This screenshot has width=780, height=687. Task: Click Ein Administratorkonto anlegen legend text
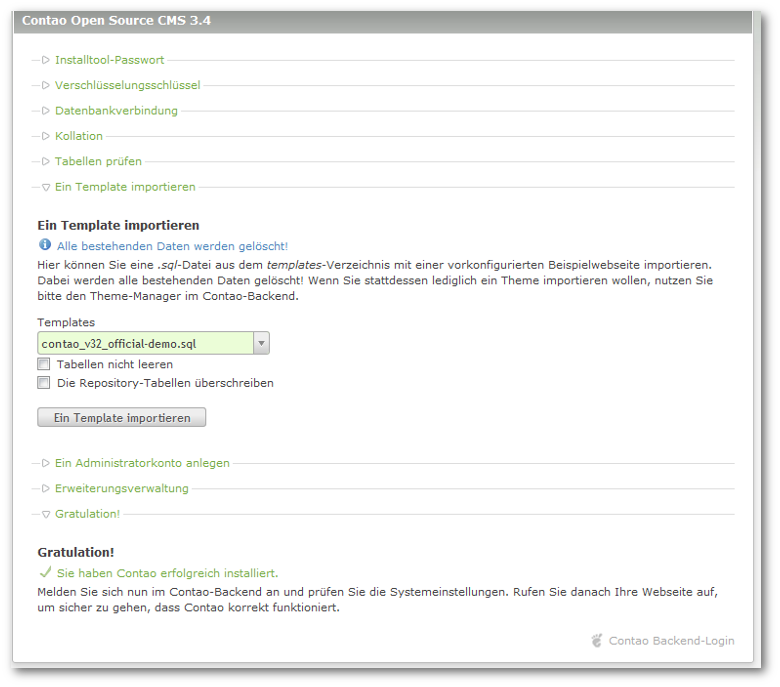(142, 463)
